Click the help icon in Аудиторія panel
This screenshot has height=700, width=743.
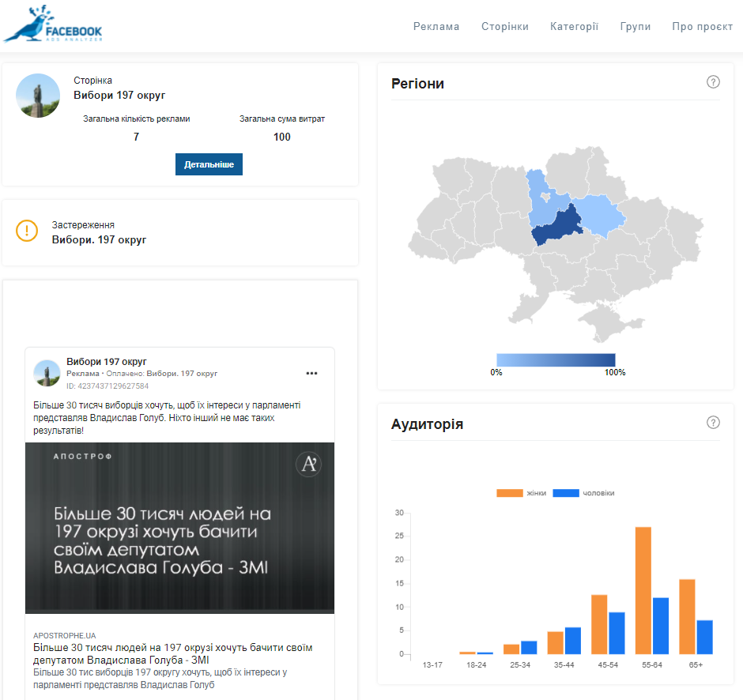point(713,423)
